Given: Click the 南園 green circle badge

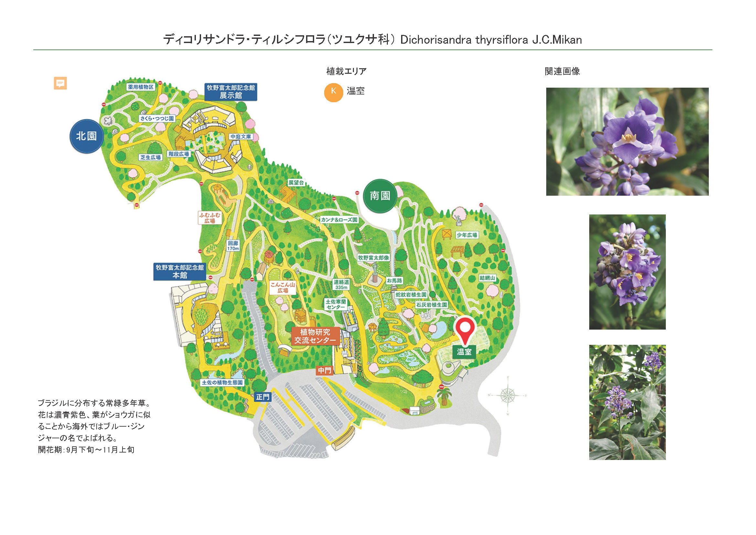Looking at the screenshot, I should 380,196.
